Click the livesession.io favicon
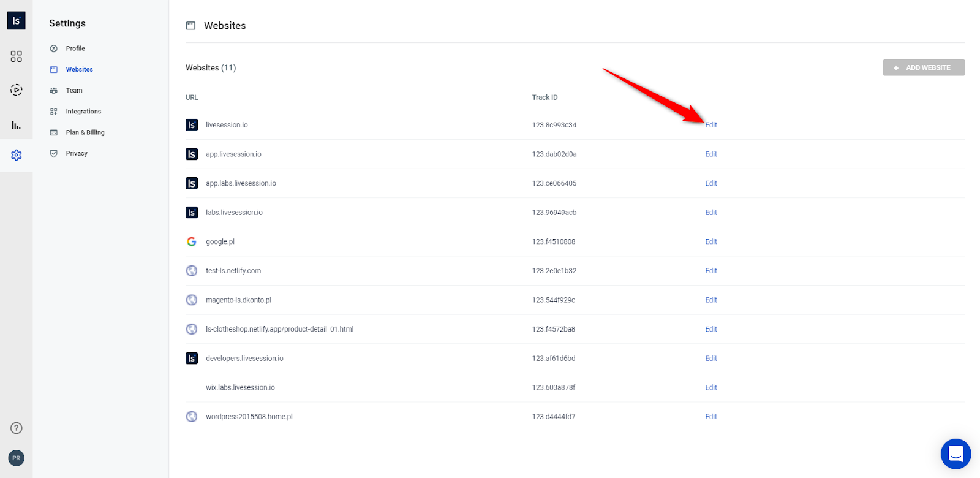This screenshot has width=980, height=478. 192,125
